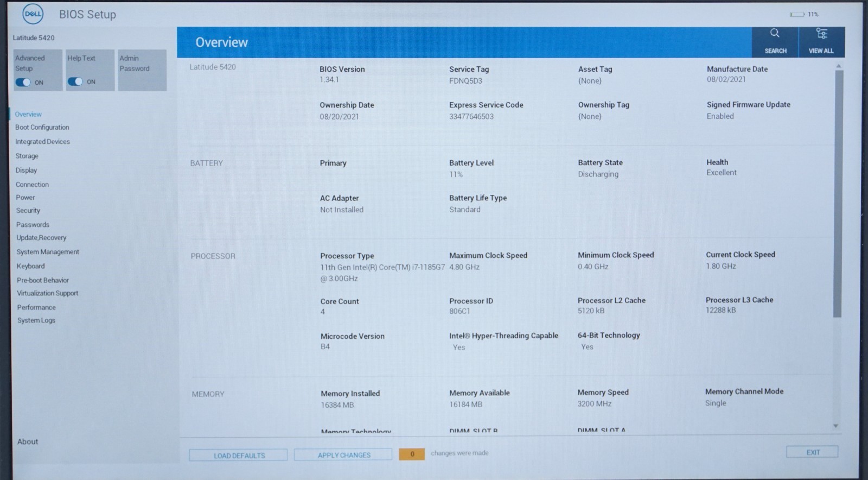Open System Management section
This screenshot has width=868, height=480.
pos(48,252)
